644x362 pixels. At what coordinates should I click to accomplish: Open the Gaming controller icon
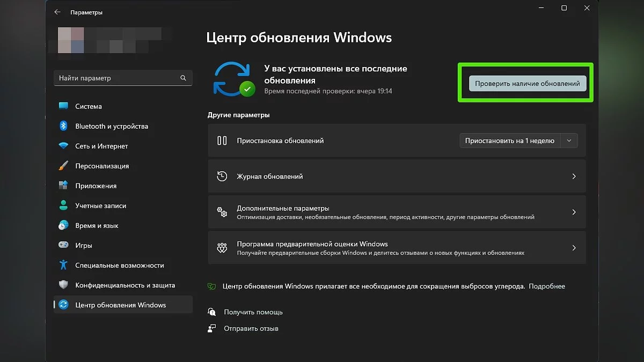[x=64, y=245]
